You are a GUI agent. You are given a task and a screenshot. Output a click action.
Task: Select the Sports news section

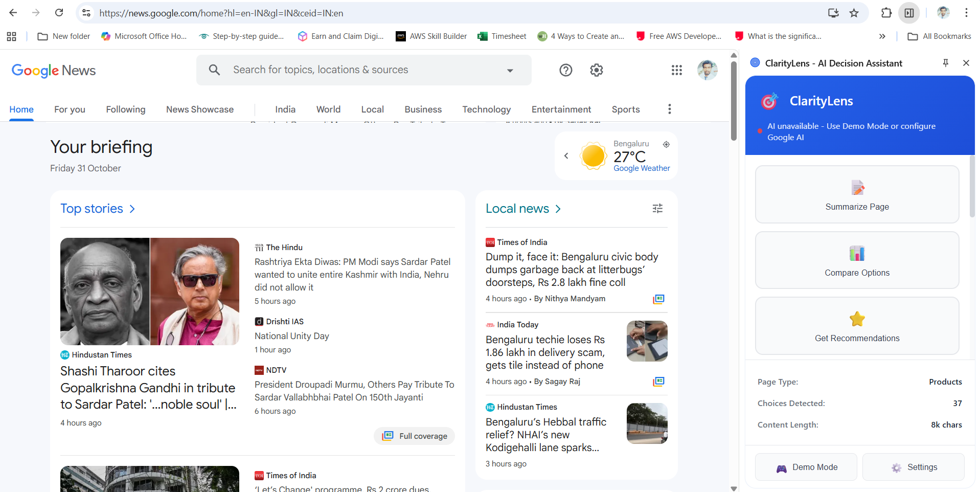point(626,109)
